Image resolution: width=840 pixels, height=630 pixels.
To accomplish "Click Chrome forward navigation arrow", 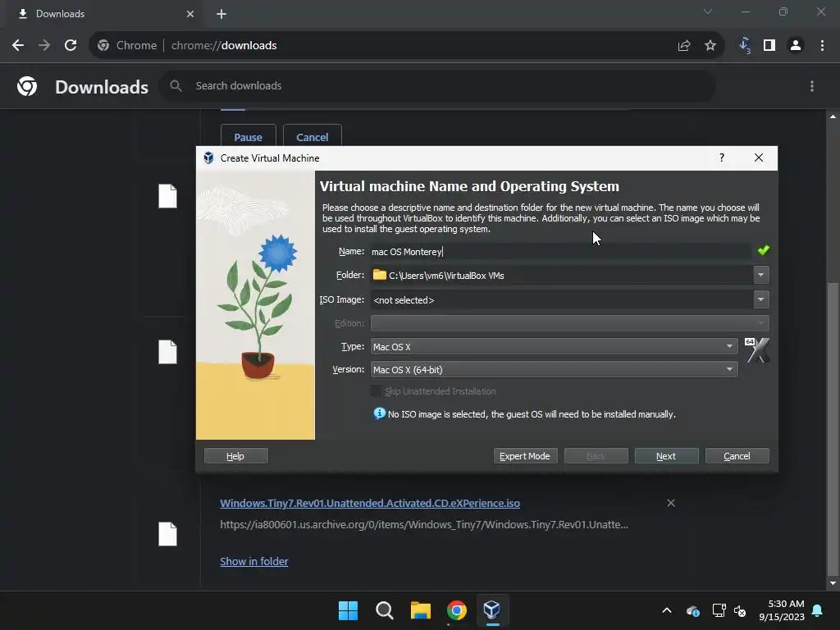I will coord(44,46).
